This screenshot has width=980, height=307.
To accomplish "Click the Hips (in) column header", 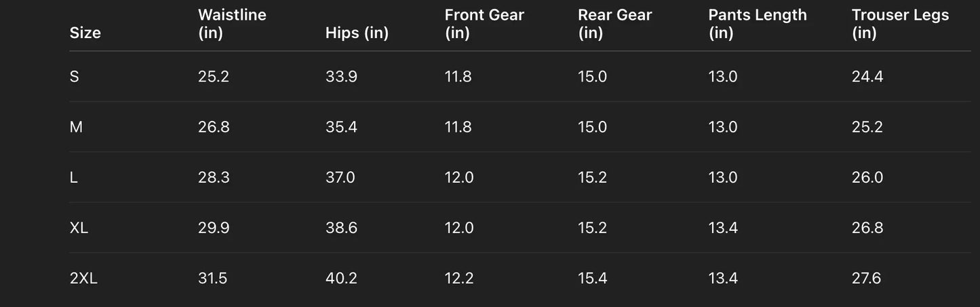I will pos(357,33).
